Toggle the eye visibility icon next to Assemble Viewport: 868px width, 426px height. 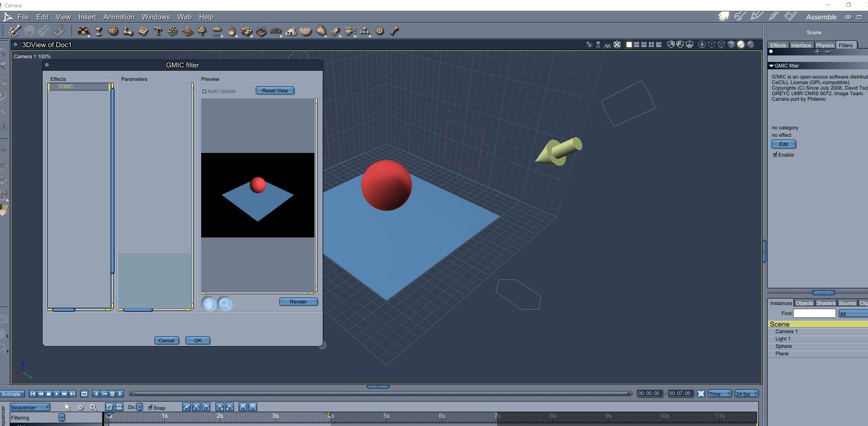coord(848,17)
